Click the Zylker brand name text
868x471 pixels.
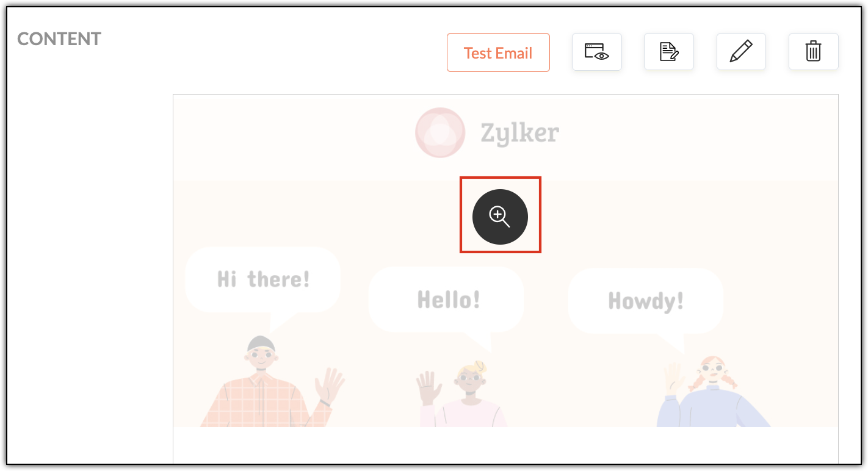519,133
